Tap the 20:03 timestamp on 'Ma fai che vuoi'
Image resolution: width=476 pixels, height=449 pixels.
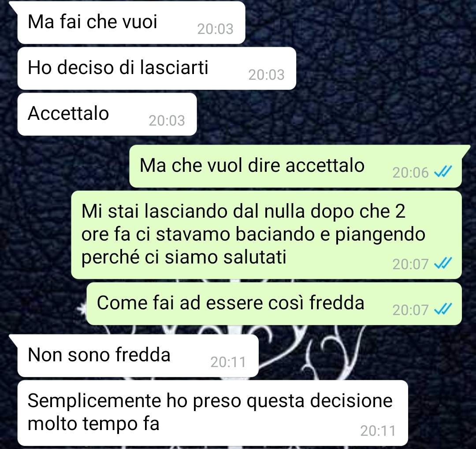[x=215, y=29]
